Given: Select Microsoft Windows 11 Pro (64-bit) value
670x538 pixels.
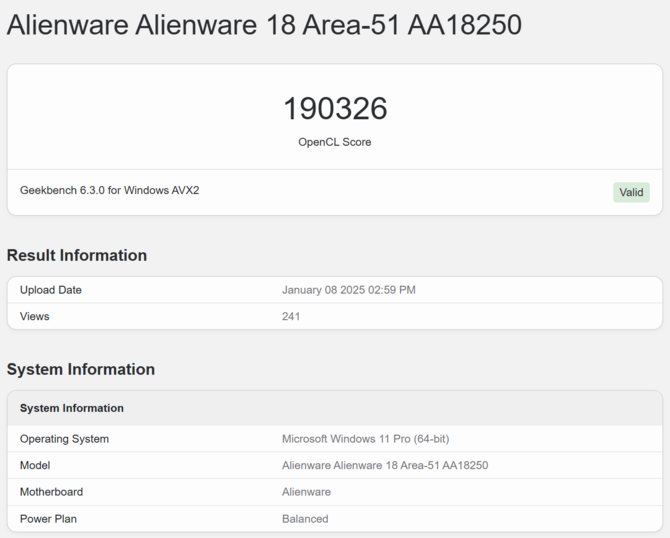Looking at the screenshot, I should click(366, 439).
